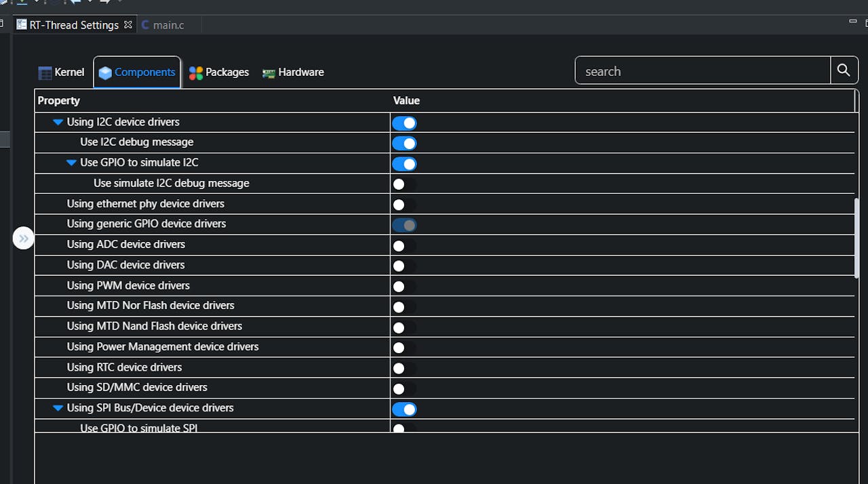
Task: Select the Components tab
Action: (x=137, y=73)
